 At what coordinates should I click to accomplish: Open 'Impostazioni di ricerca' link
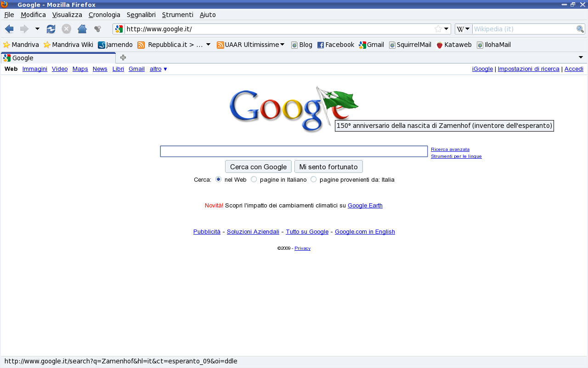pyautogui.click(x=529, y=69)
